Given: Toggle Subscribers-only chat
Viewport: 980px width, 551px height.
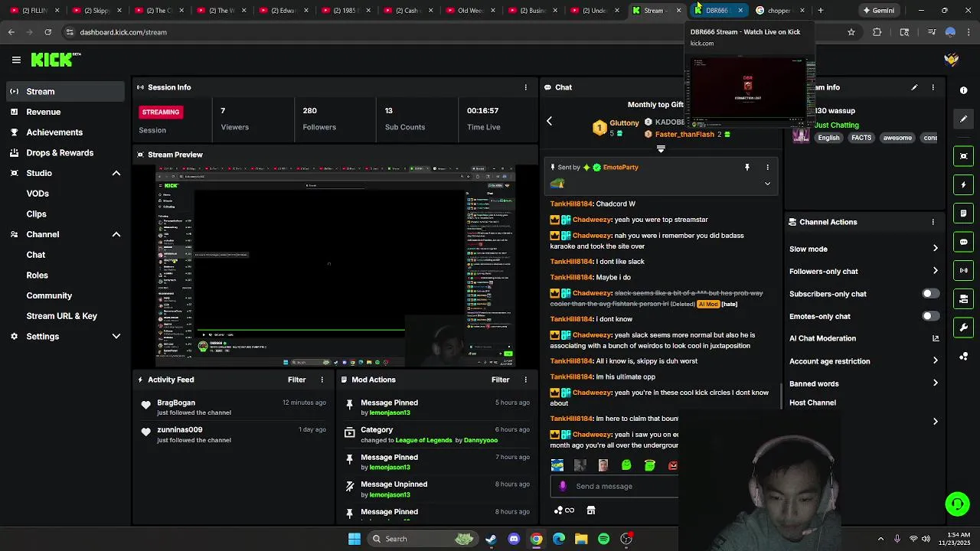Looking at the screenshot, I should tap(930, 294).
